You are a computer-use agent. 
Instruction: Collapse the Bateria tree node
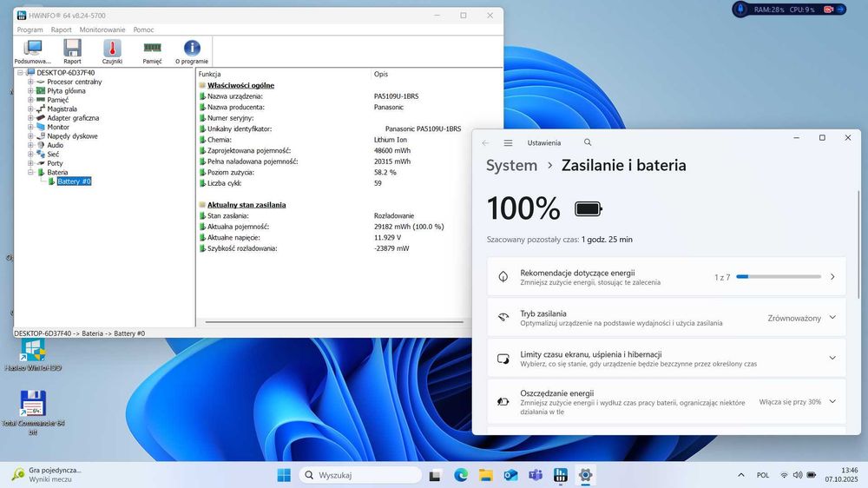(31, 172)
